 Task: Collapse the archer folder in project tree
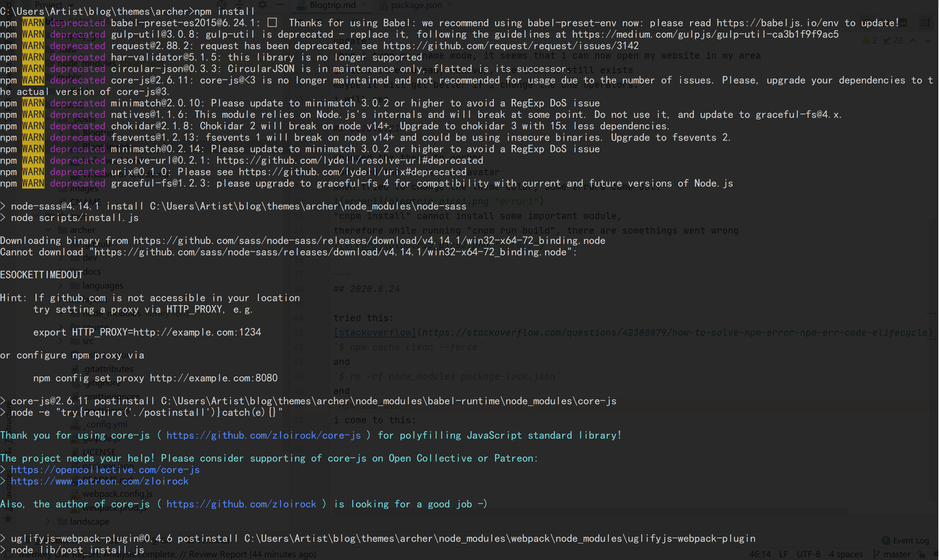point(48,230)
